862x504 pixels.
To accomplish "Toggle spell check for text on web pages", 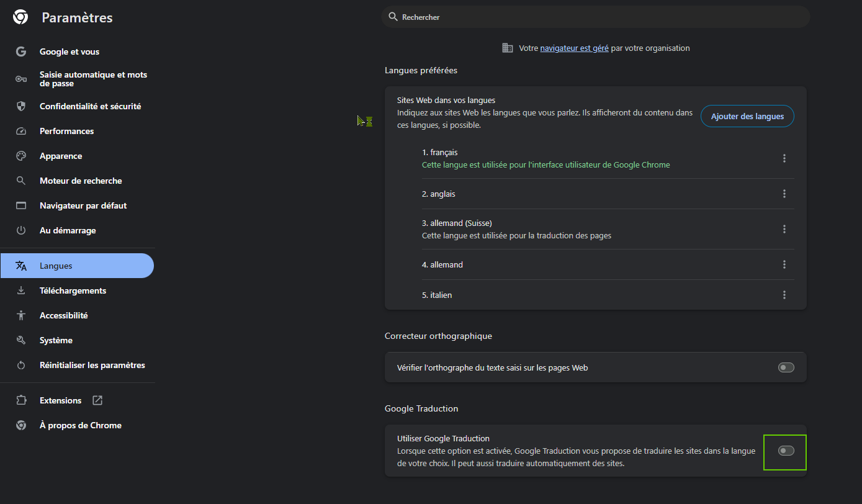I will click(786, 367).
